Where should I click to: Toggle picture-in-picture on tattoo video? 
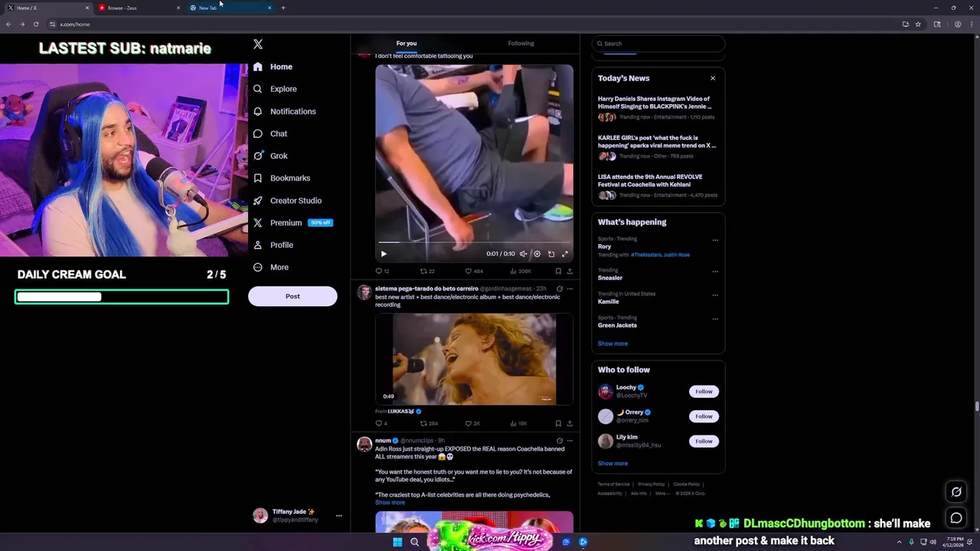pos(551,254)
